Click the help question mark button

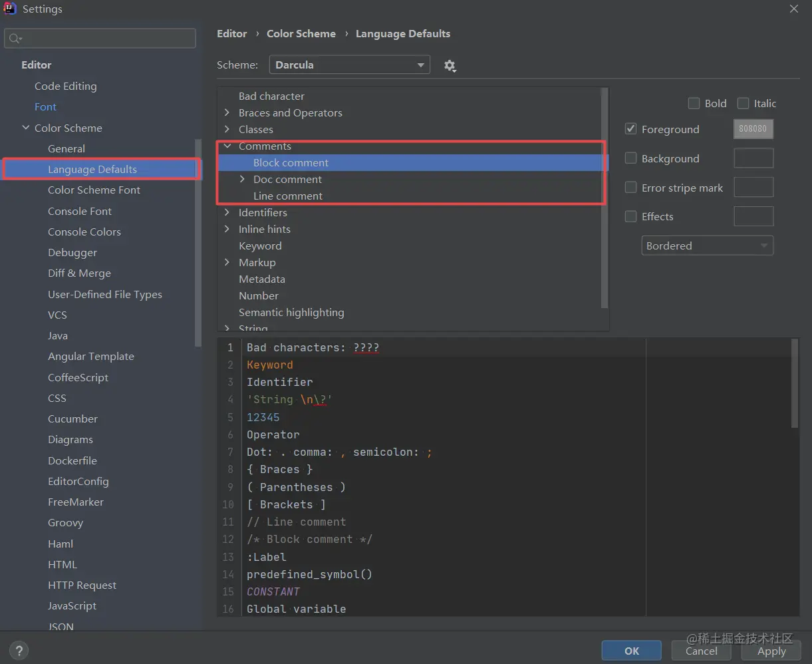point(19,651)
